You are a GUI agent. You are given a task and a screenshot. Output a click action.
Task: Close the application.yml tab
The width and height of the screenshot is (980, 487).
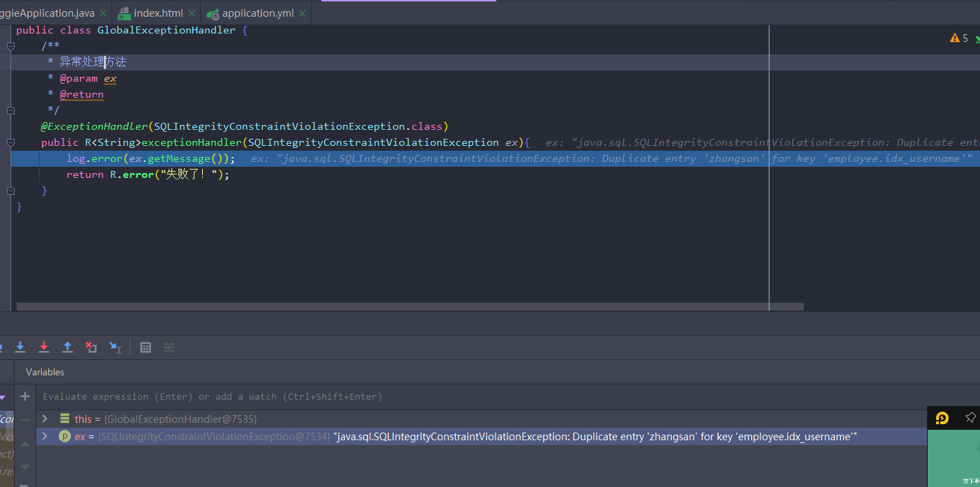coord(303,13)
